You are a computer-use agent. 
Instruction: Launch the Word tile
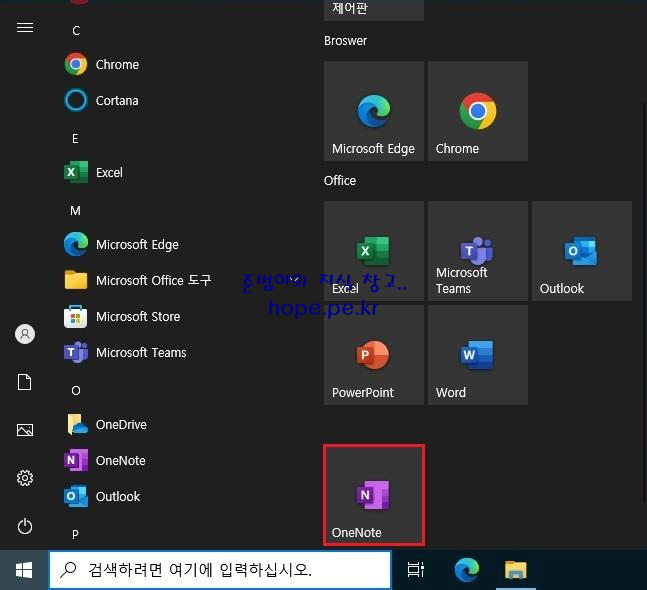point(478,355)
